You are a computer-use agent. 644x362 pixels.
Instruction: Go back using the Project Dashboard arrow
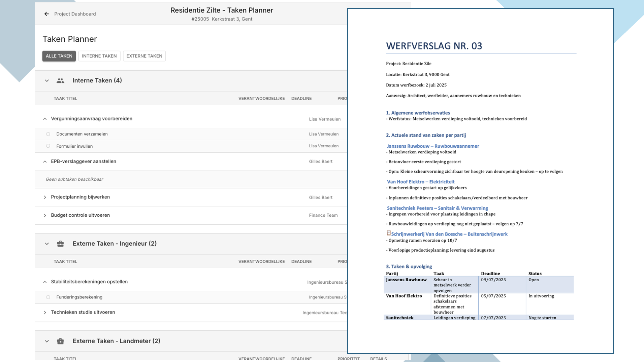46,14
